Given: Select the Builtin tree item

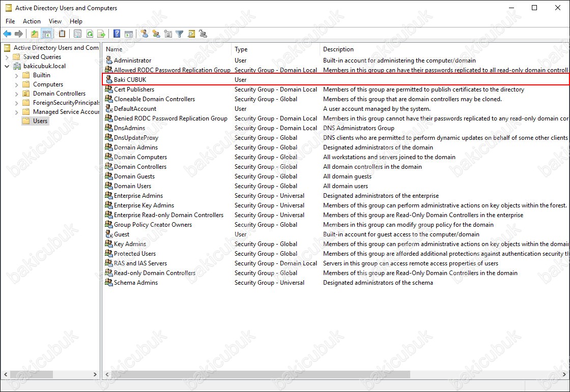Looking at the screenshot, I should 41,75.
